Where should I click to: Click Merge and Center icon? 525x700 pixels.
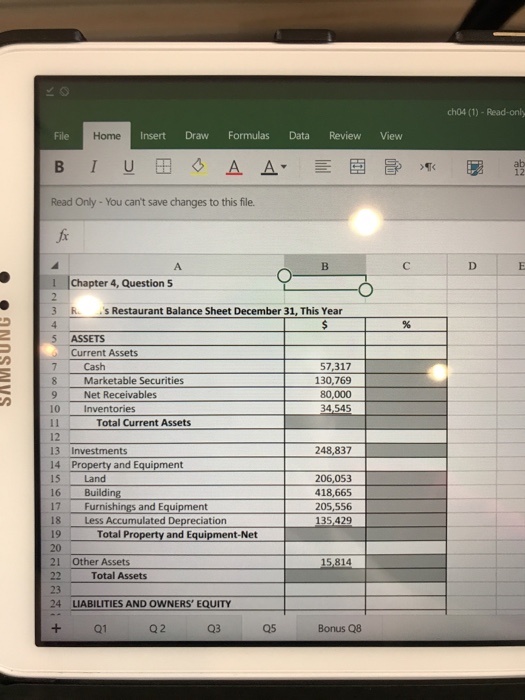357,167
